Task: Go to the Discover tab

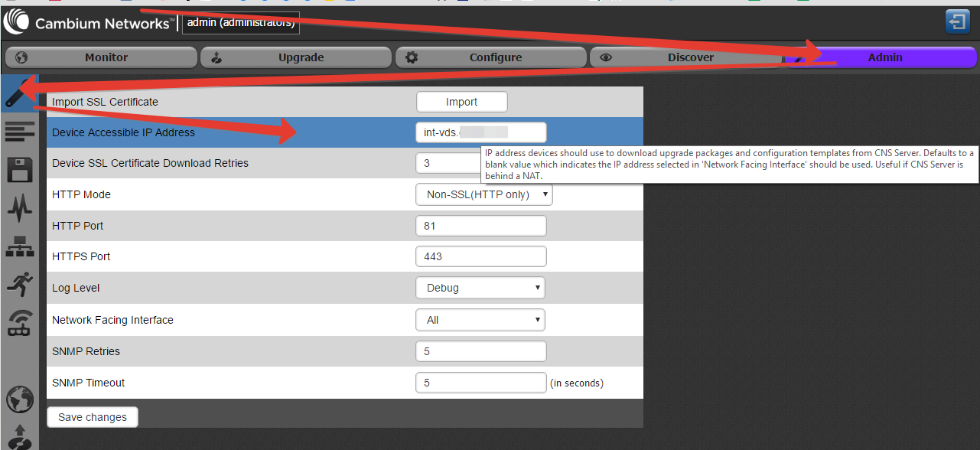Action: [x=685, y=57]
